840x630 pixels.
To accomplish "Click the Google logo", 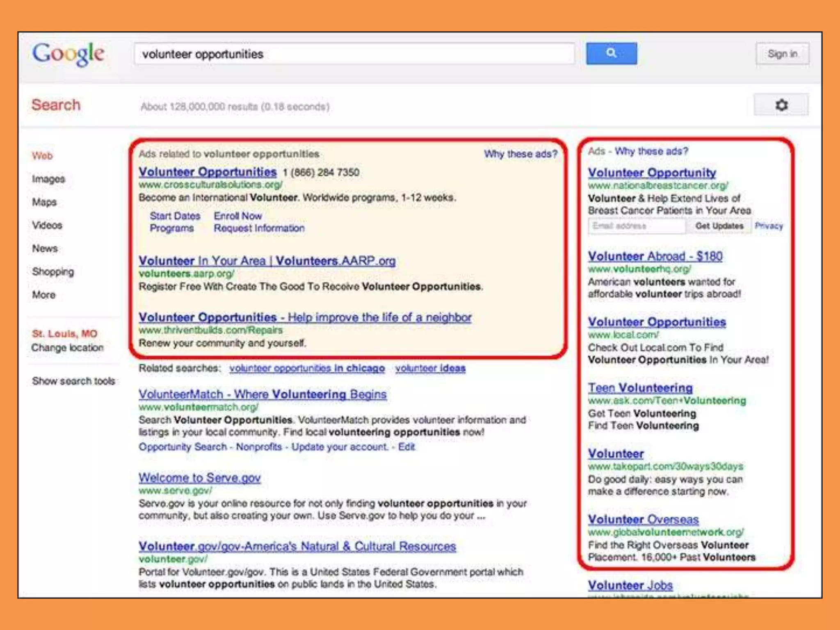I will tap(68, 54).
